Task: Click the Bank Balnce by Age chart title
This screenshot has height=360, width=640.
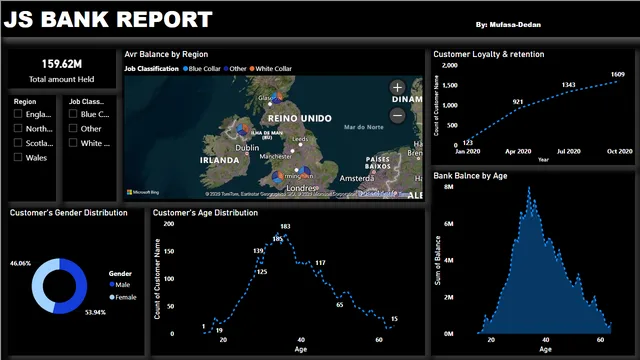Action: pyautogui.click(x=470, y=176)
